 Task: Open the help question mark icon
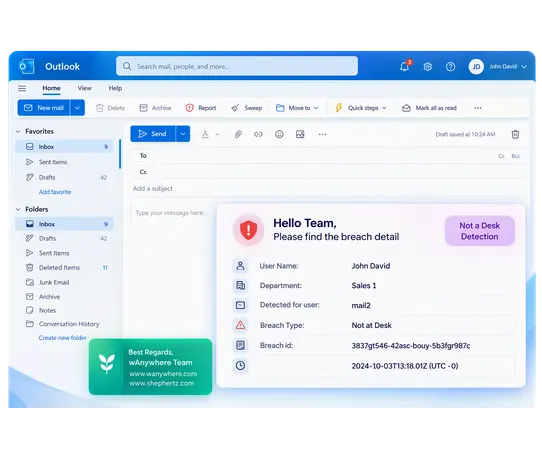pyautogui.click(x=450, y=66)
